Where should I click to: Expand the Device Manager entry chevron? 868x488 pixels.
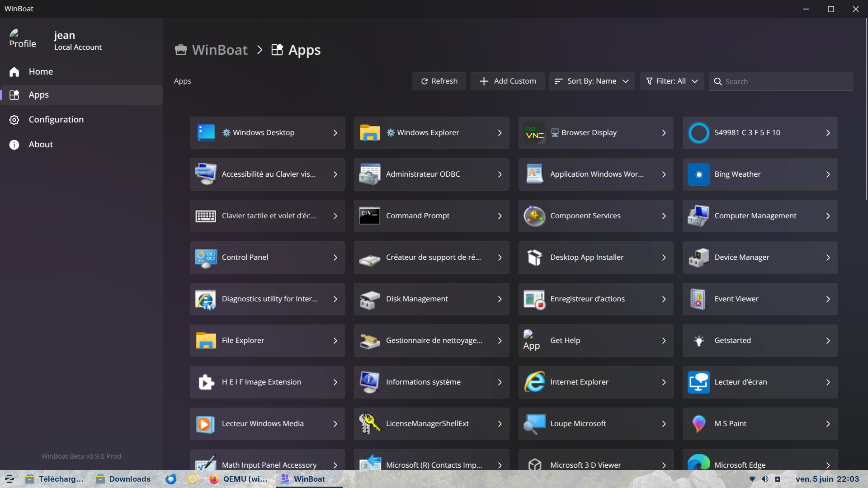(828, 258)
